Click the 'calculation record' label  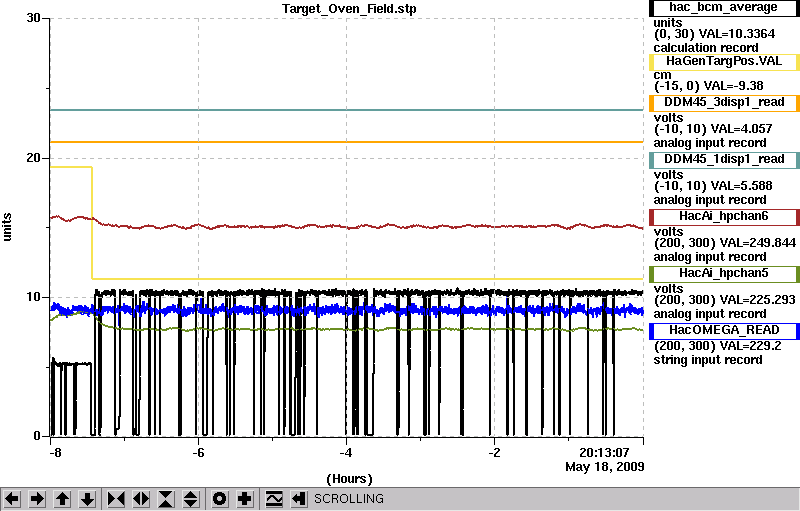pos(706,48)
